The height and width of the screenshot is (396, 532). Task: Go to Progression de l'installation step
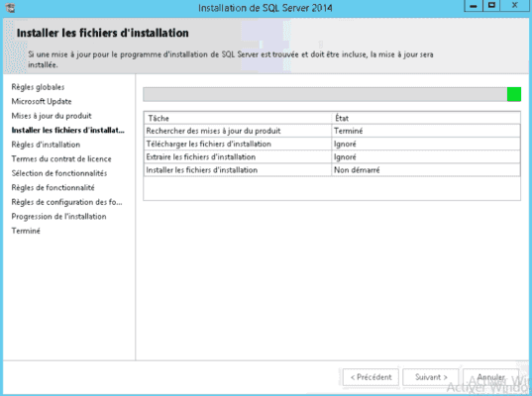58,216
